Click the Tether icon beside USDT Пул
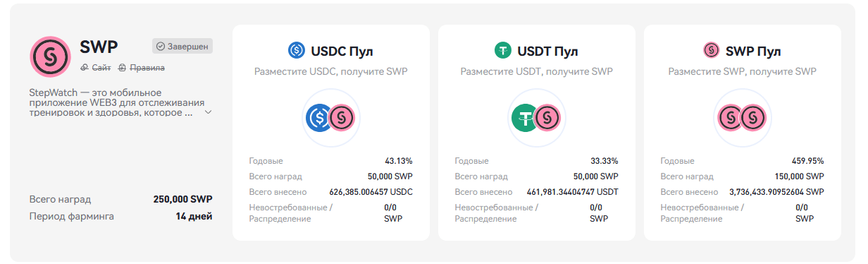The height and width of the screenshot is (264, 868). tap(502, 51)
